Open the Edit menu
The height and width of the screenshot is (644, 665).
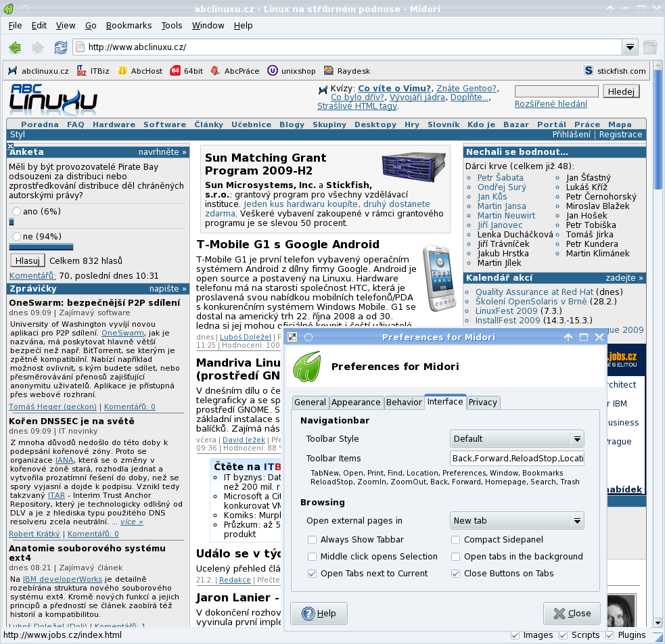[x=39, y=26]
